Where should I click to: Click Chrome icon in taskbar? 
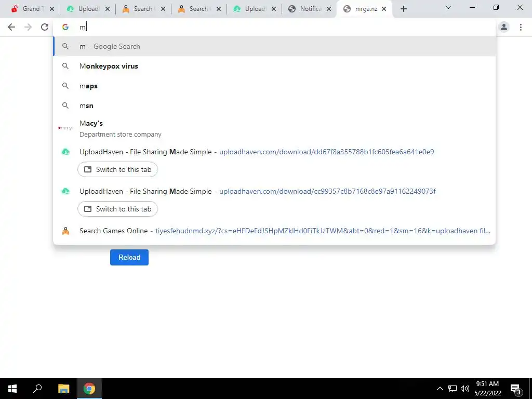tap(89, 389)
